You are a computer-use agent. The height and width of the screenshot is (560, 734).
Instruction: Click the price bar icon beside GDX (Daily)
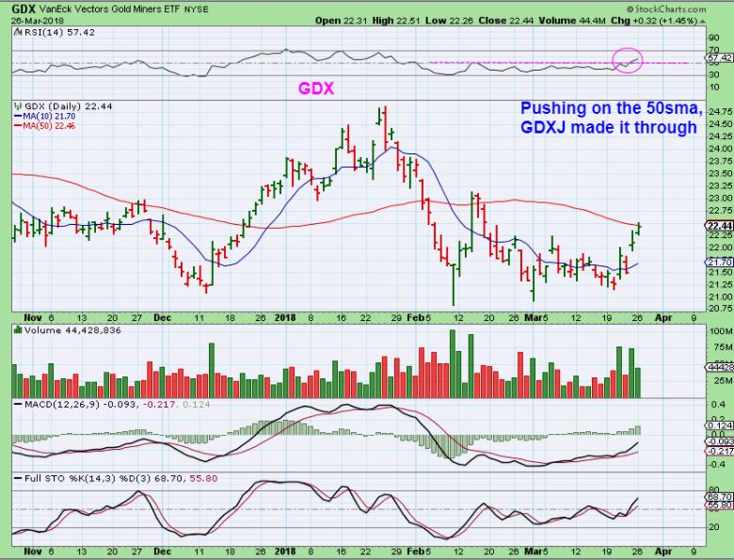pyautogui.click(x=18, y=106)
